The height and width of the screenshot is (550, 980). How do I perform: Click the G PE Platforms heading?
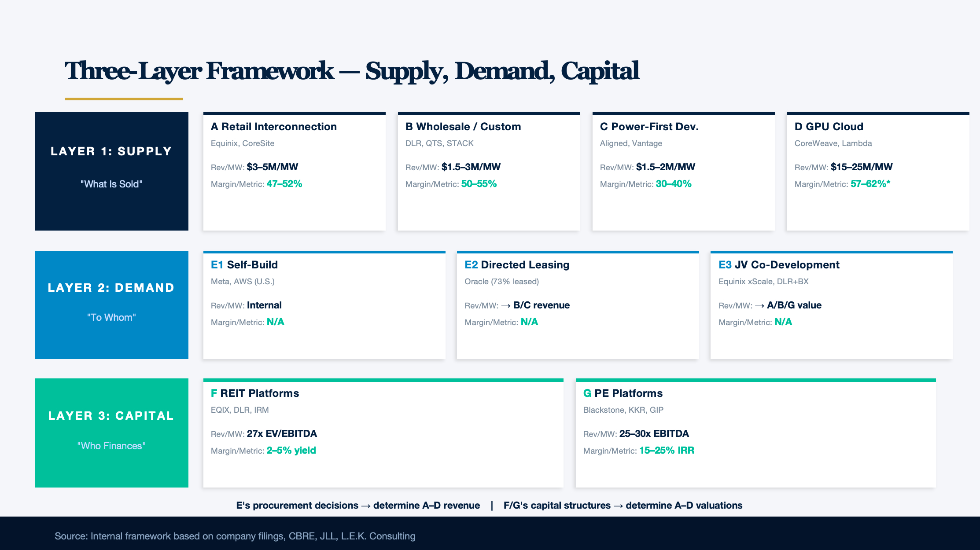coord(623,393)
